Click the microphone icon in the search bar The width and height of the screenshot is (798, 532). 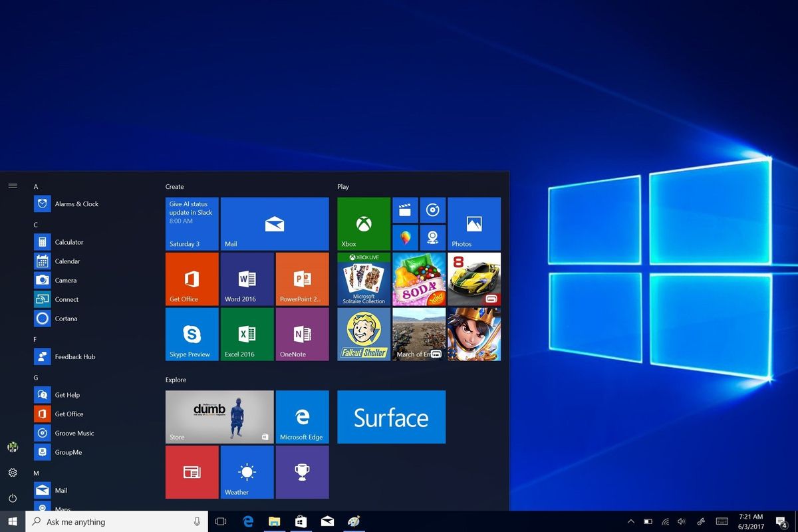point(197,521)
